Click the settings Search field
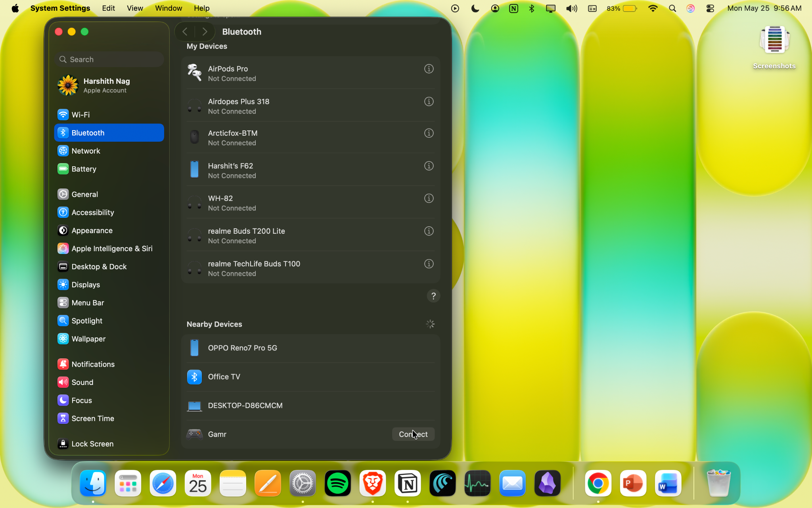Screen dimensions: 812x508 [x=109, y=60]
